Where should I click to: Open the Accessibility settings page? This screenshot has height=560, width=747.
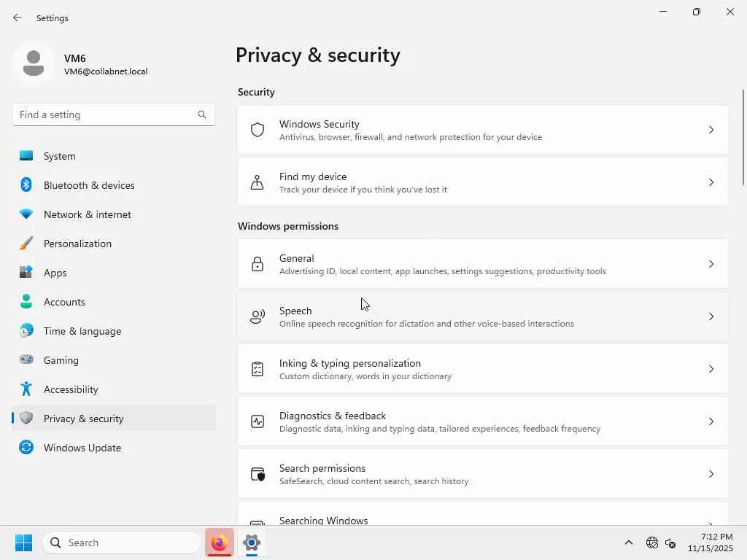71,389
